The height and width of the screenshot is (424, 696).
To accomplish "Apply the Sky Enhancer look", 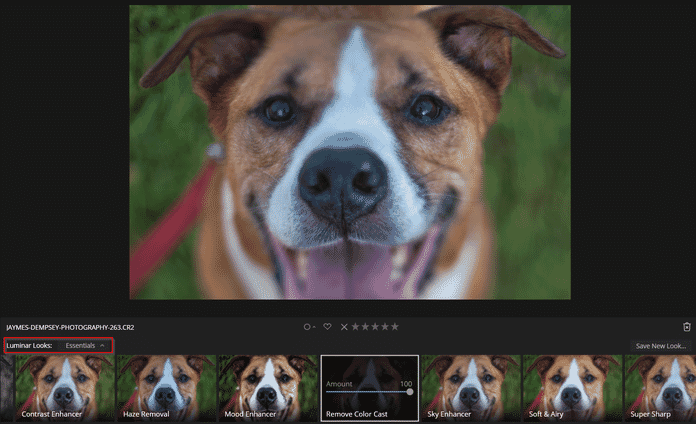I will (x=471, y=388).
